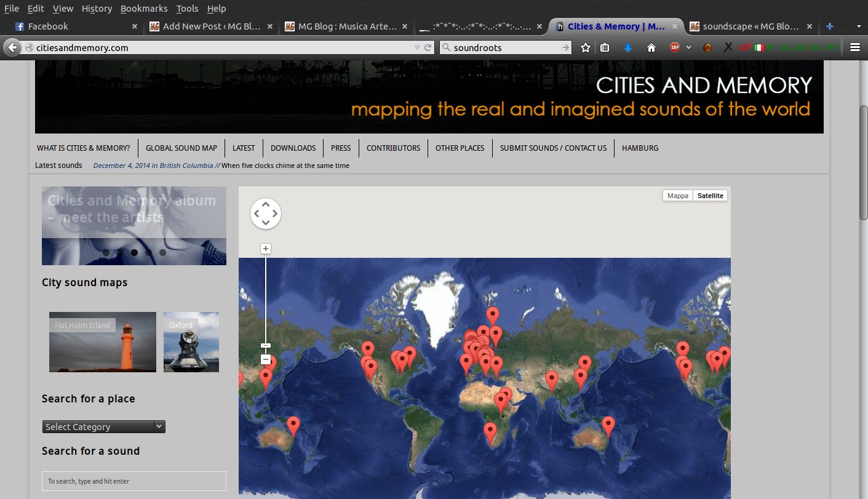Zoom in the map with the plus button
This screenshot has width=868, height=499.
point(266,249)
